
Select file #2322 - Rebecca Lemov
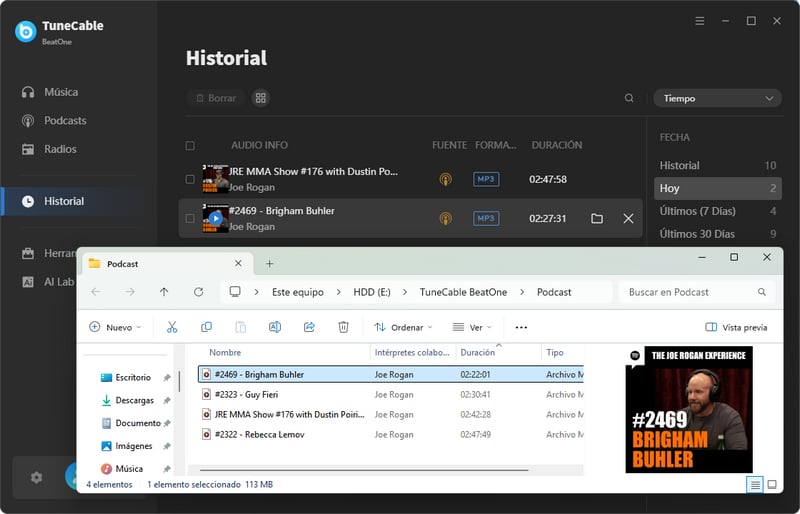pos(391,434)
